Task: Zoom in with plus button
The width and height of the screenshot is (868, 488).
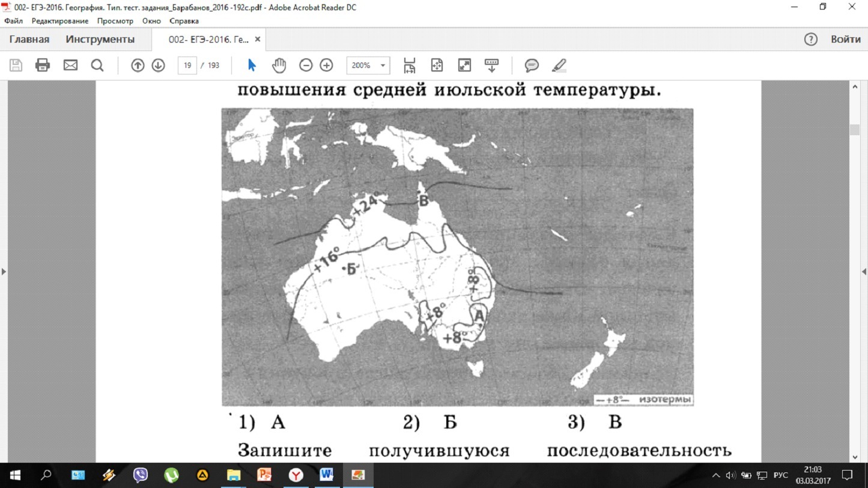Action: point(326,65)
